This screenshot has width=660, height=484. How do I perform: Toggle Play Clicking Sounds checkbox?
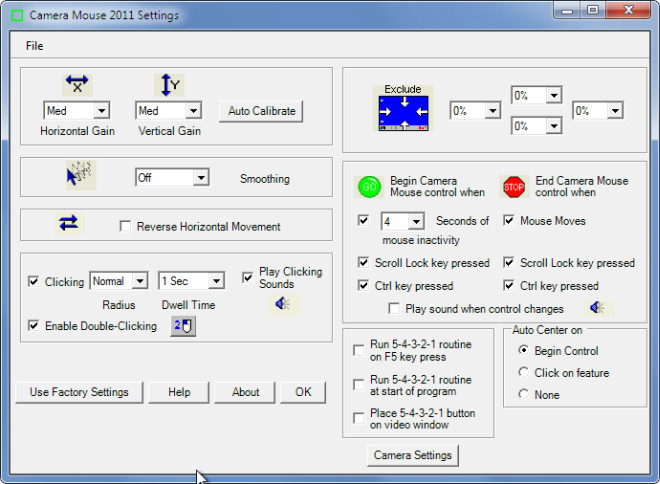[x=248, y=277]
